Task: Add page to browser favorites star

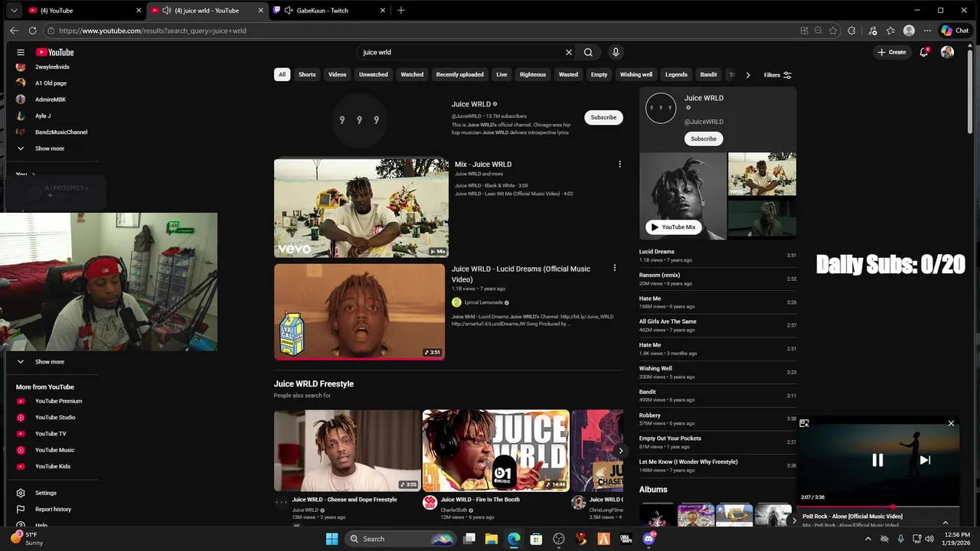Action: pos(833,31)
